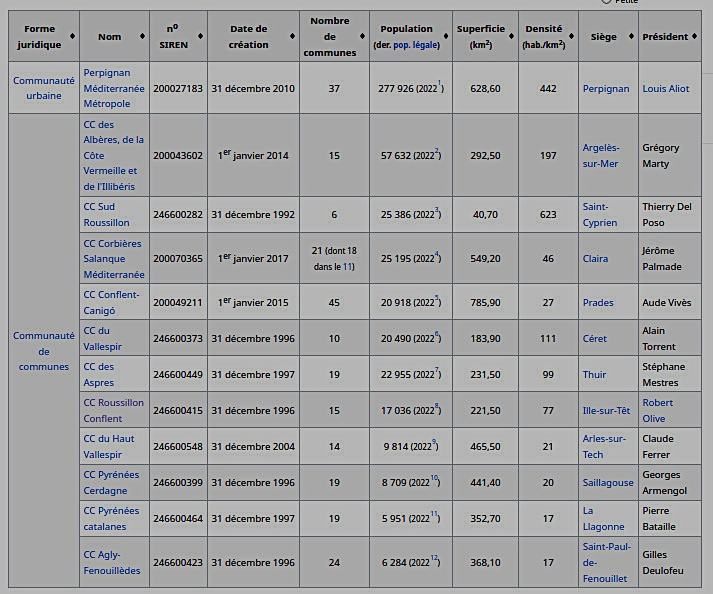Open Argelès-sur-Mer siège link
The height and width of the screenshot is (594, 713).
[x=601, y=156]
